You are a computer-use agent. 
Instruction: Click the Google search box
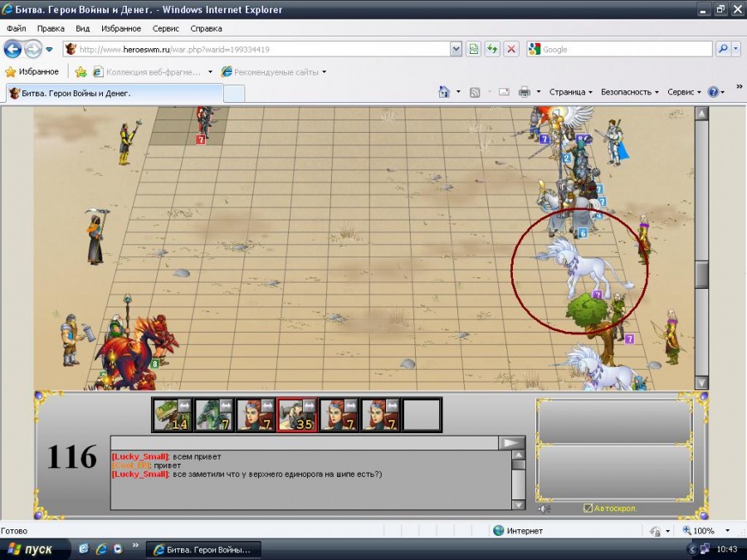coord(619,49)
